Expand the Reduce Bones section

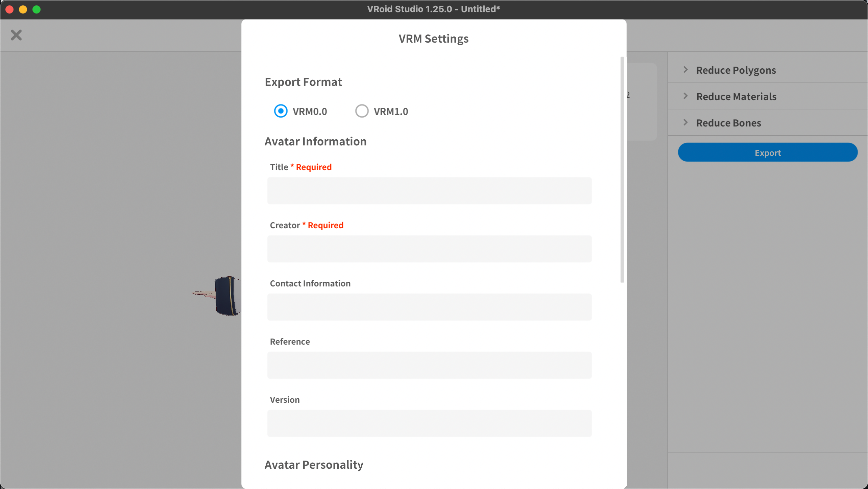728,123
